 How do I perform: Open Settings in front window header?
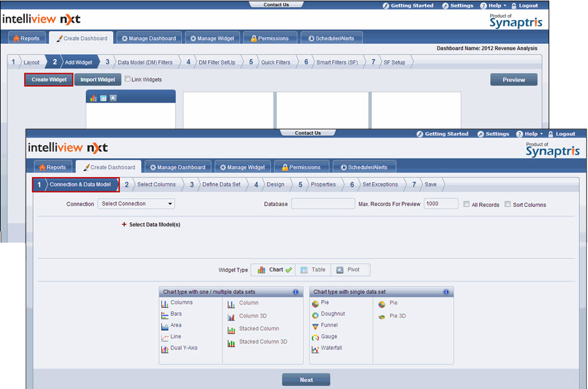click(493, 134)
